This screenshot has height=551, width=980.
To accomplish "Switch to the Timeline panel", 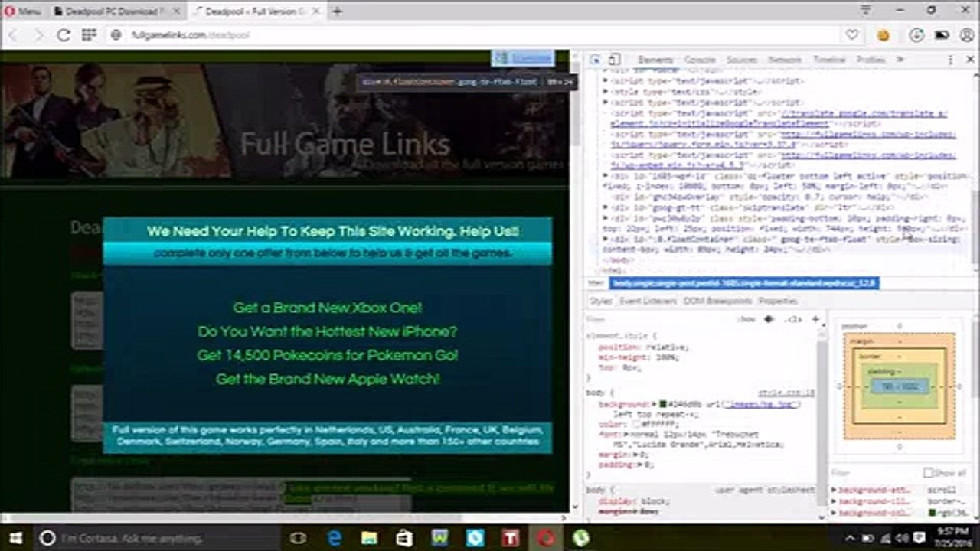I will (829, 60).
